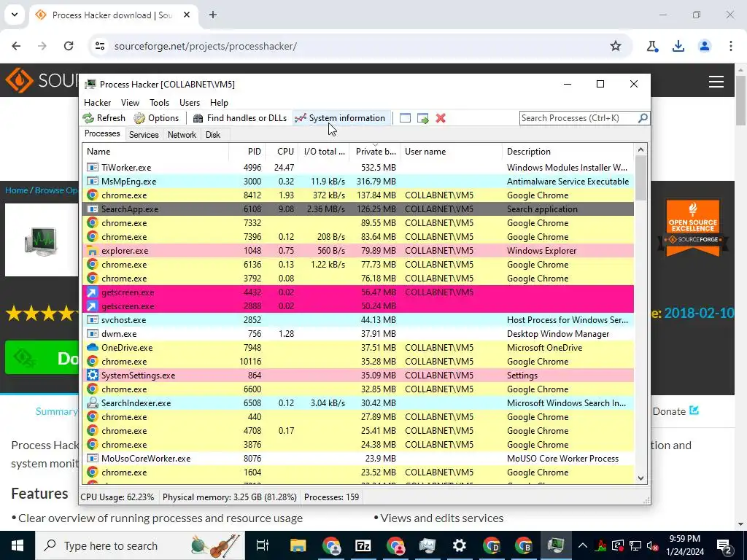The height and width of the screenshot is (560, 747).
Task: Click the Donate link on the webpage
Action: [676, 411]
